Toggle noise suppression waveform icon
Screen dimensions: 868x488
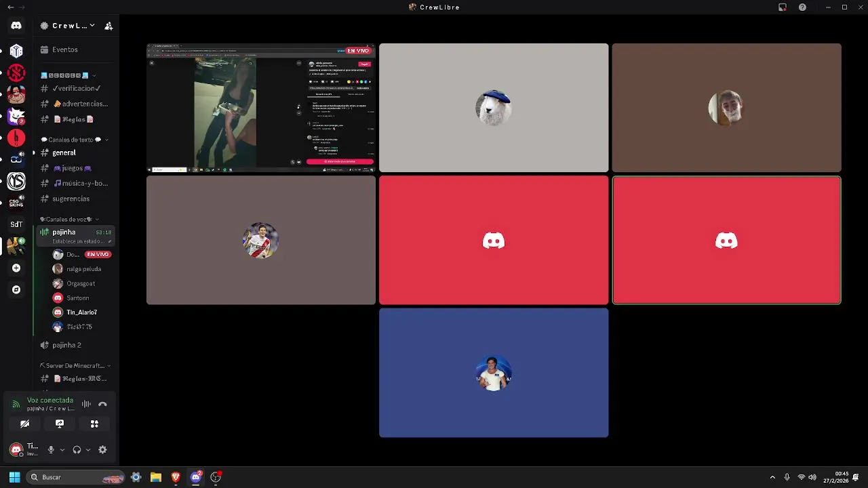86,404
